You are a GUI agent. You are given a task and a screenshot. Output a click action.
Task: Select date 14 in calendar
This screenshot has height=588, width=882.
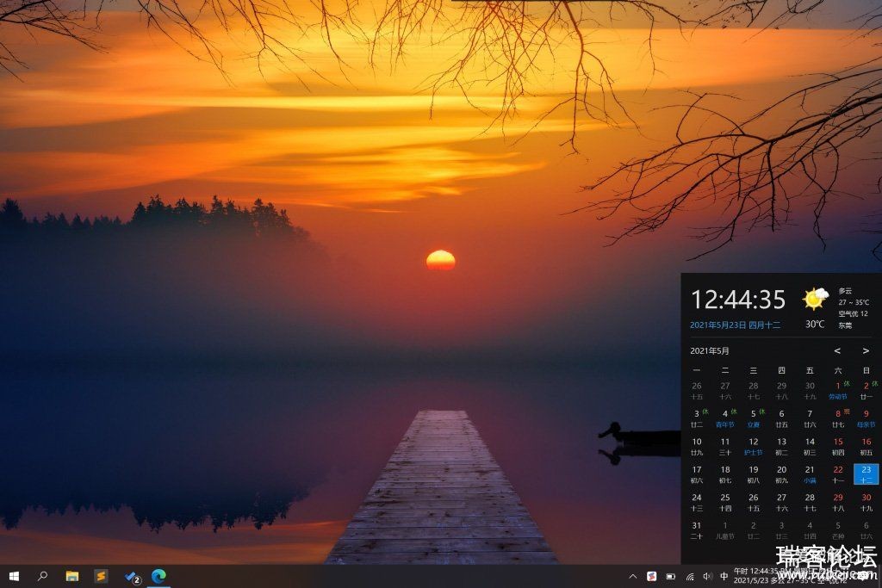pyautogui.click(x=810, y=446)
